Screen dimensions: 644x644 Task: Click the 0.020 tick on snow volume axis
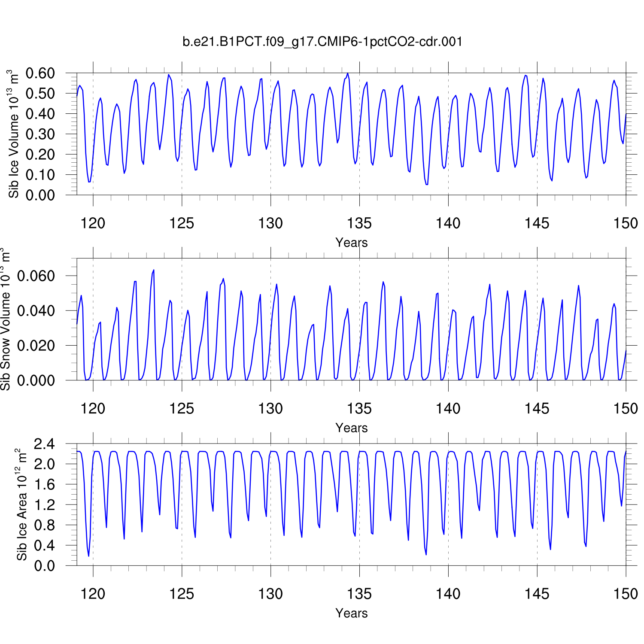click(x=36, y=346)
